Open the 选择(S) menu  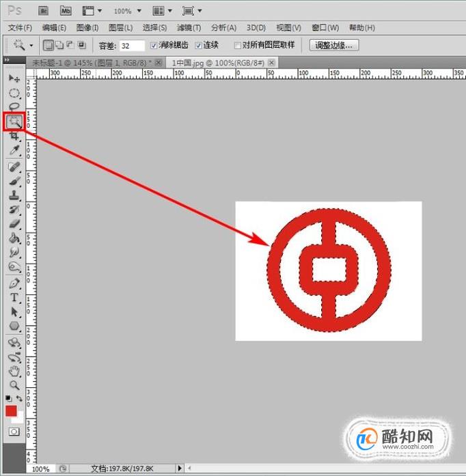pyautogui.click(x=154, y=27)
